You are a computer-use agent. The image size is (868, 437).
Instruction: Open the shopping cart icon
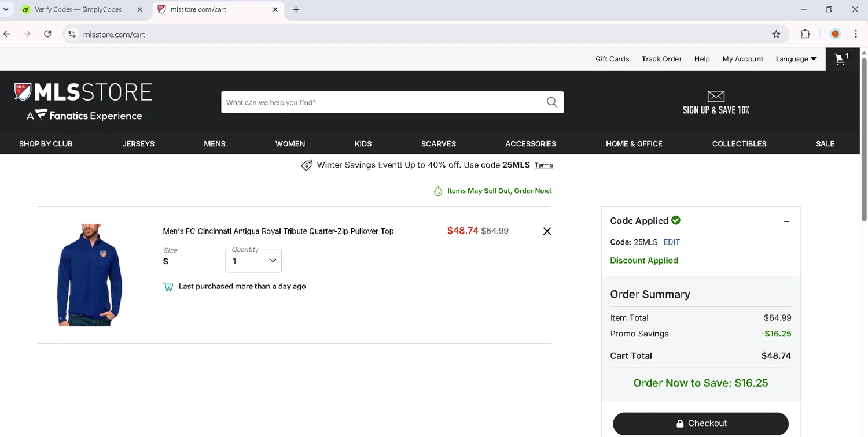(x=841, y=58)
